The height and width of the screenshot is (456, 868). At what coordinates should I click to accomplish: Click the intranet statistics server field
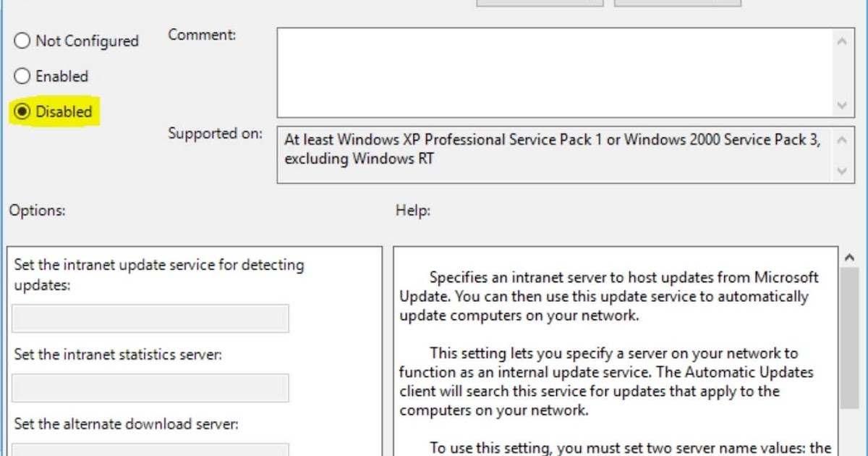[150, 389]
